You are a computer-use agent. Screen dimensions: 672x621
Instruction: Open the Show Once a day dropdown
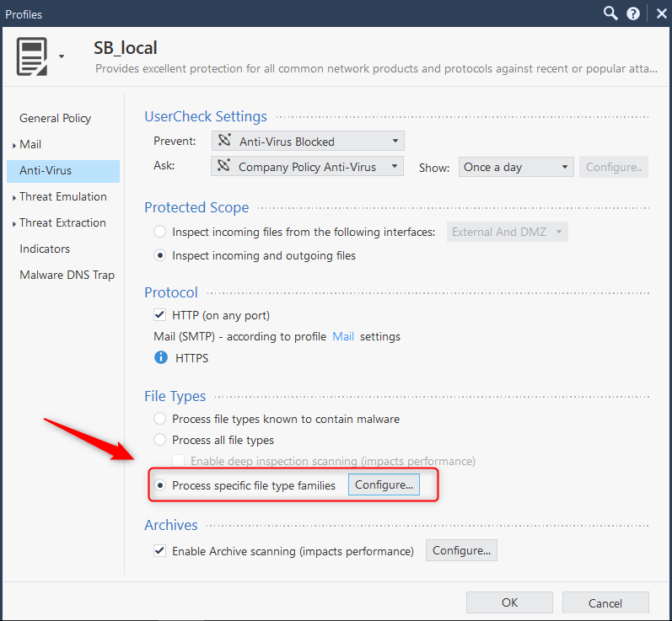pyautogui.click(x=516, y=167)
